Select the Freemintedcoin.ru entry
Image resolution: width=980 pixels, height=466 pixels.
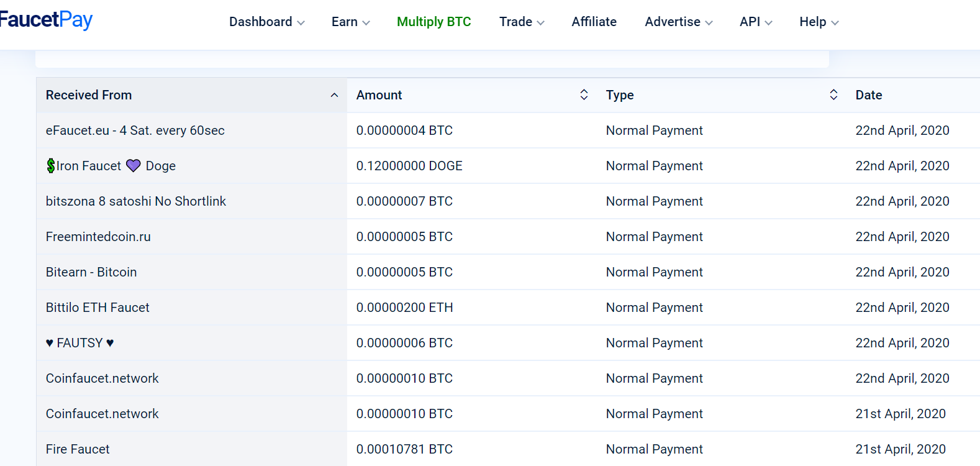[98, 237]
